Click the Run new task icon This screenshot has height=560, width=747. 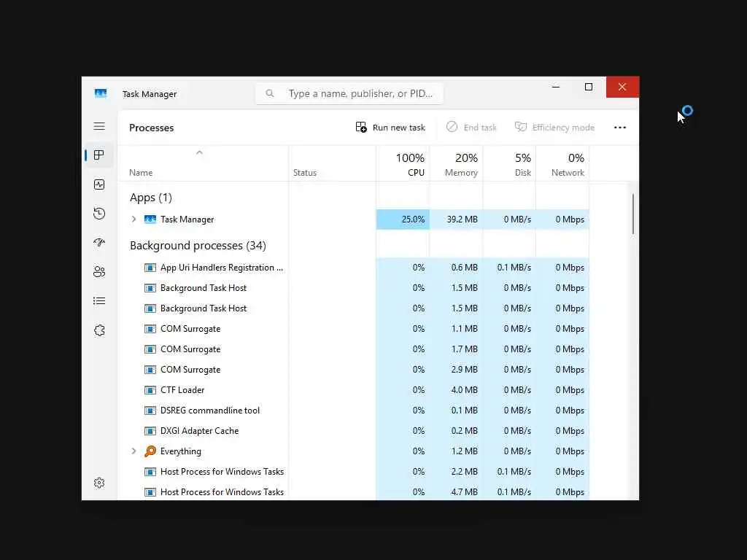pyautogui.click(x=361, y=127)
